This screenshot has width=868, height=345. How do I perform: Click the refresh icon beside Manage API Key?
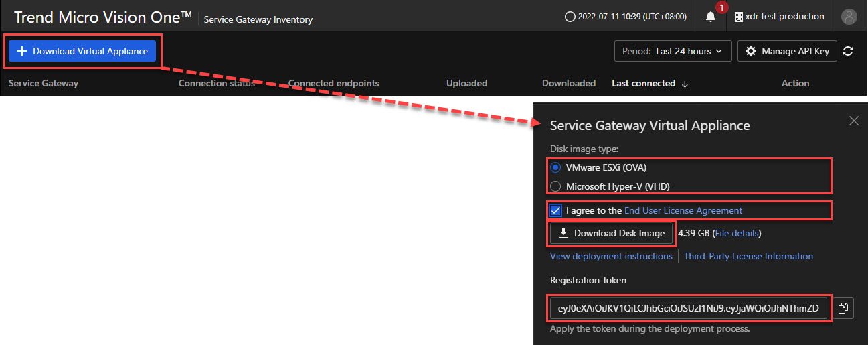848,51
